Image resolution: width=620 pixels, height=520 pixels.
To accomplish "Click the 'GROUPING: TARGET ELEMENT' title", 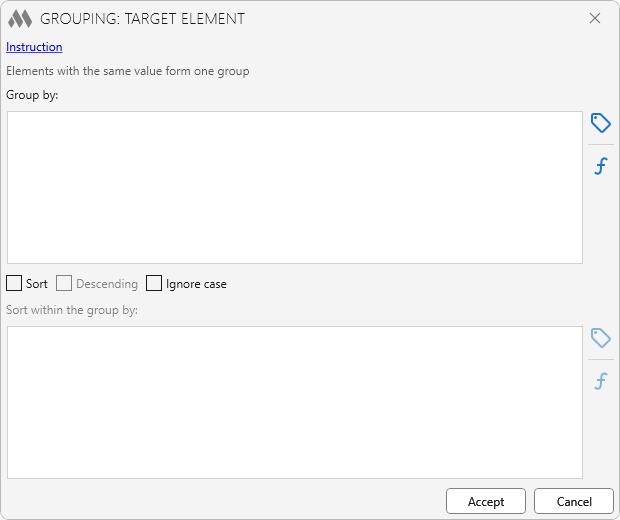I will coord(142,19).
